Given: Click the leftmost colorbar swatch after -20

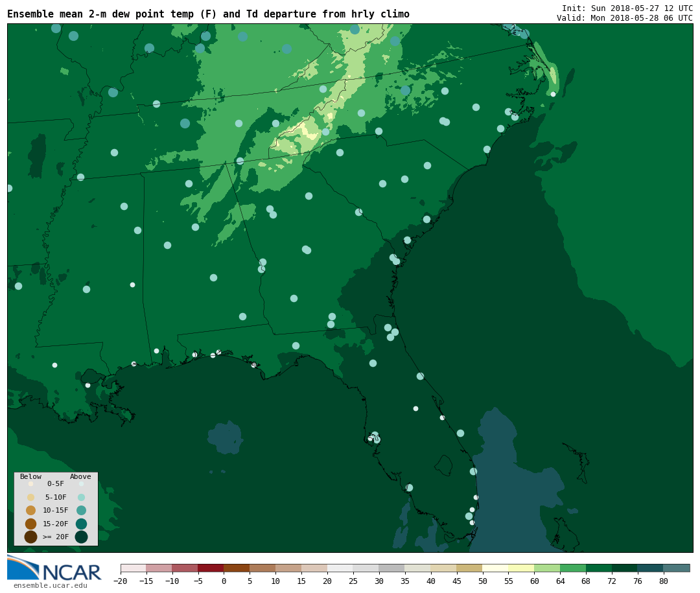Looking at the screenshot, I should coord(133,568).
